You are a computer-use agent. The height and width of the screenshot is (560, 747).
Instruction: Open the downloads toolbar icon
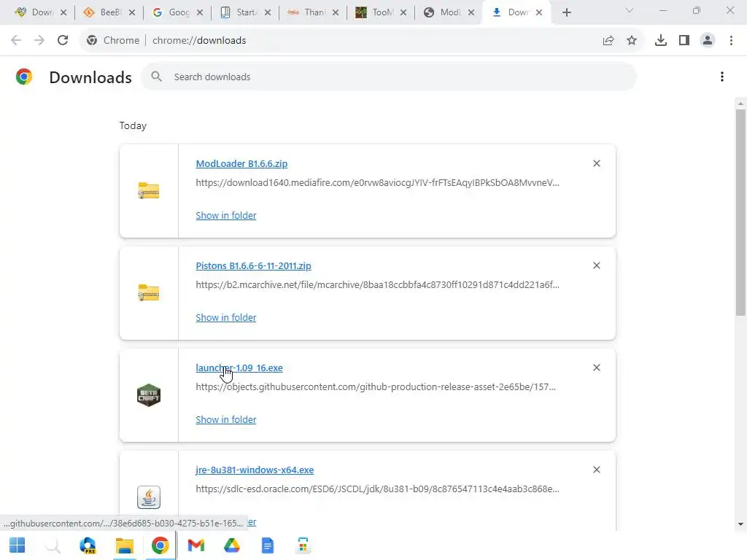point(661,41)
